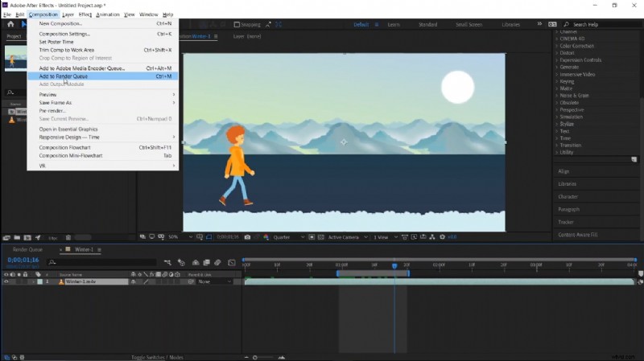This screenshot has height=361, width=644.
Task: Toggle the video column eye header
Action: pyautogui.click(x=6, y=274)
